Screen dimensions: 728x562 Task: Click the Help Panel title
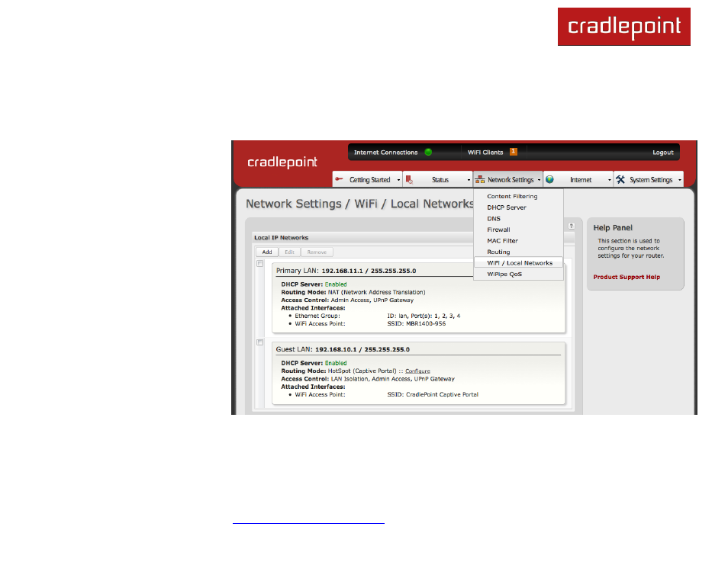click(x=613, y=228)
